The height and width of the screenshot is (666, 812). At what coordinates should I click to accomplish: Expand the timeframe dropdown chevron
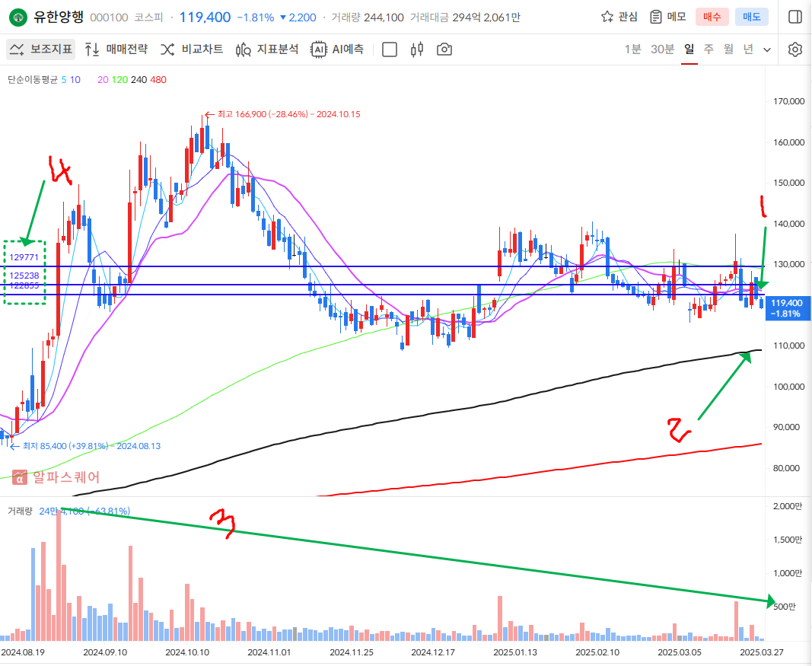[x=767, y=49]
